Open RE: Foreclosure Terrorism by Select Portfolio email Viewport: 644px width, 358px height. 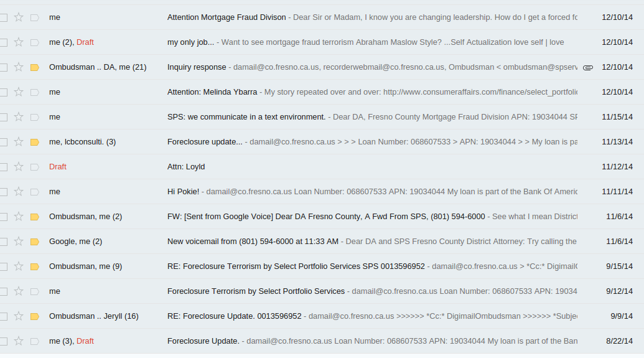coord(322,266)
